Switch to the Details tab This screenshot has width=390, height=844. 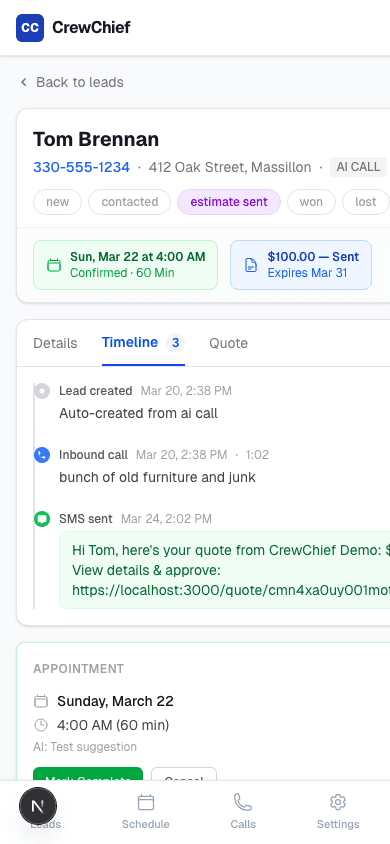point(55,343)
